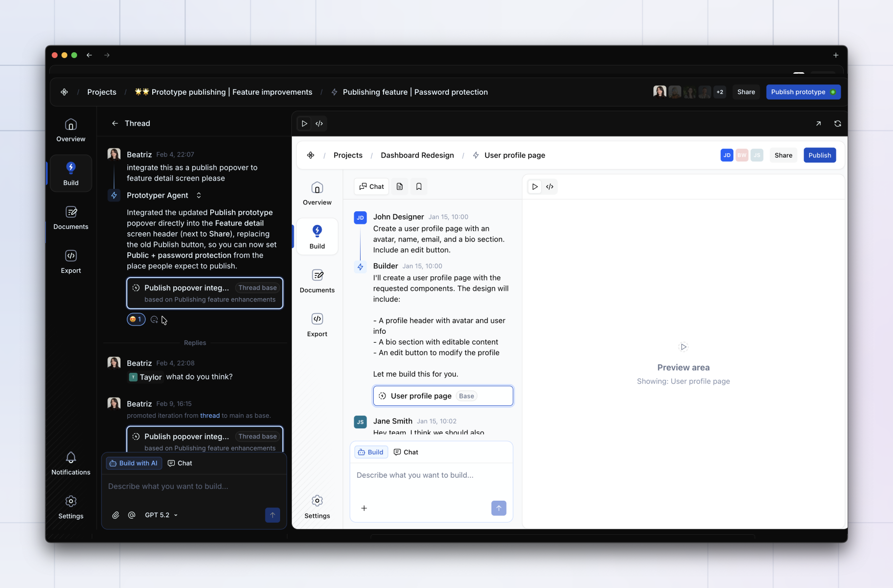Open Overview in the light prototype sidebar

317,194
